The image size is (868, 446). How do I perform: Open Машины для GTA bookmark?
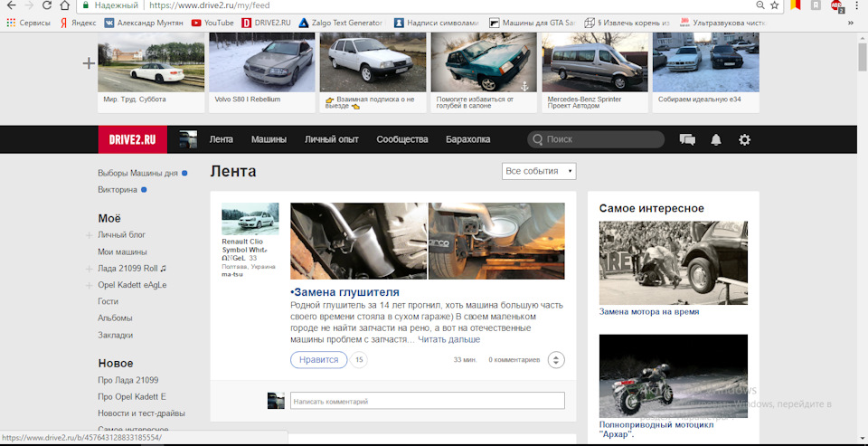click(533, 23)
